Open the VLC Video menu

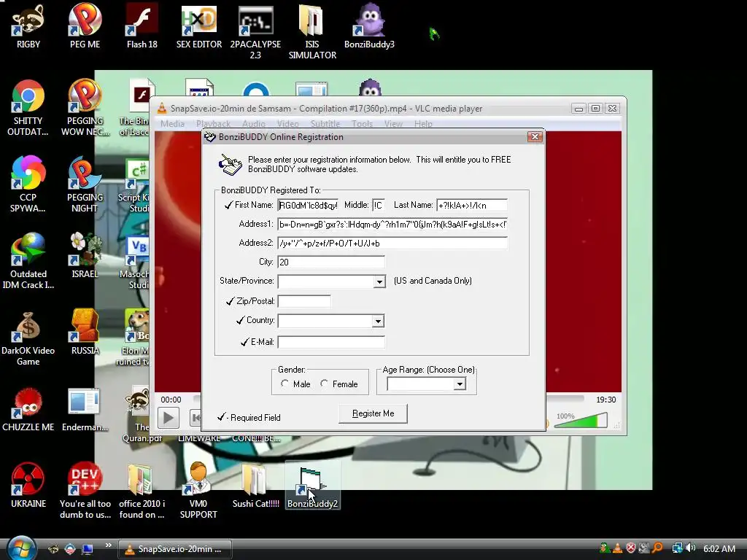coord(287,124)
